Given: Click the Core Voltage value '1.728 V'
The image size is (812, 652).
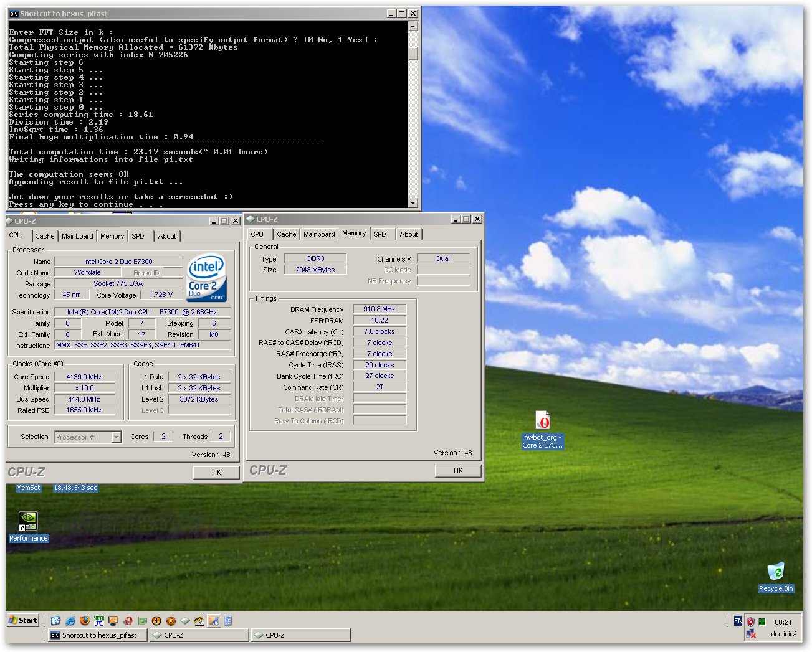Looking at the screenshot, I should [161, 295].
